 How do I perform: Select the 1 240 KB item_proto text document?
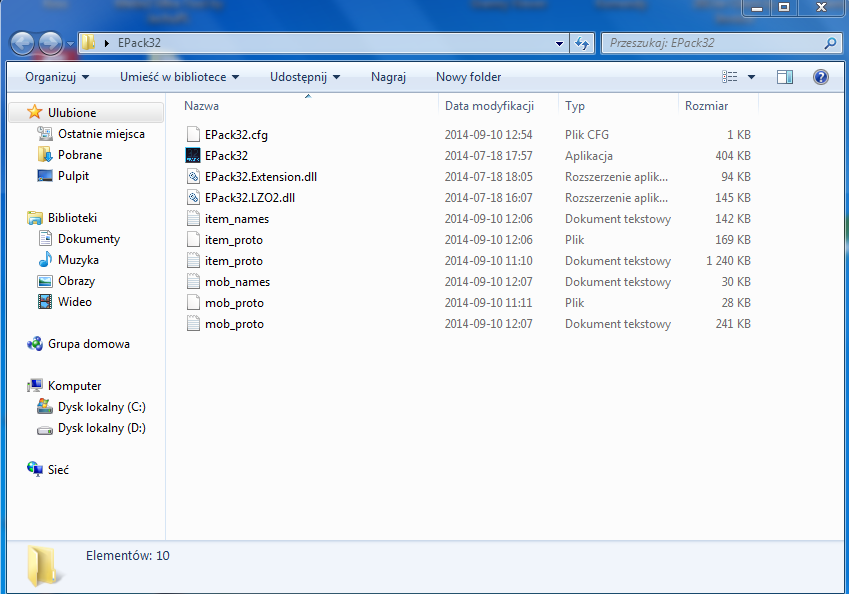[x=233, y=261]
